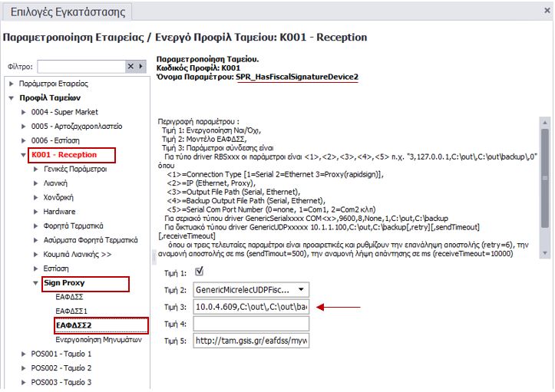Select the ΕΑΦΔΣΣ2 parameter item
This screenshot has height=392, width=555.
coord(76,324)
